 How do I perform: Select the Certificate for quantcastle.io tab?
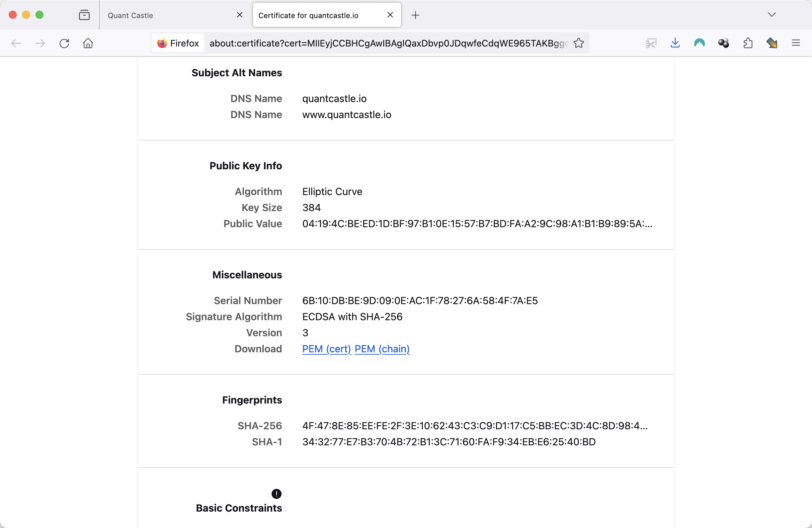(327, 15)
